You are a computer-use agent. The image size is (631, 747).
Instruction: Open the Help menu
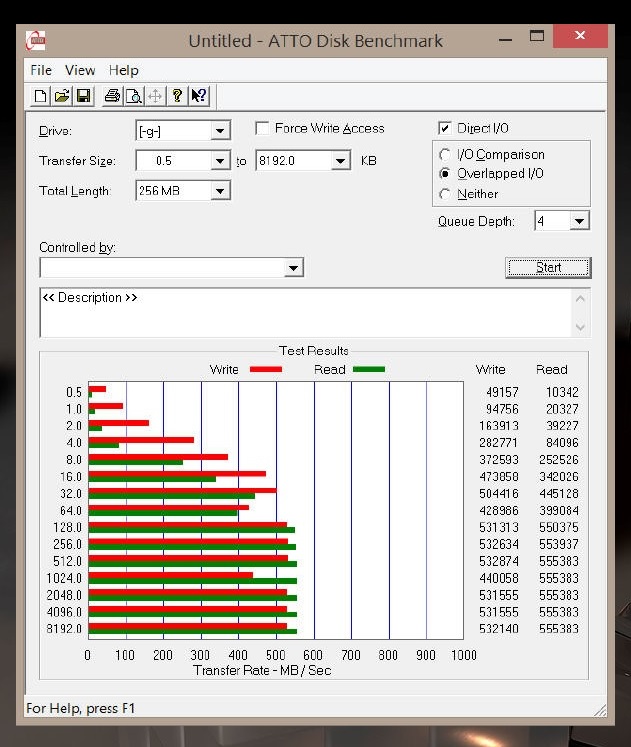click(124, 70)
